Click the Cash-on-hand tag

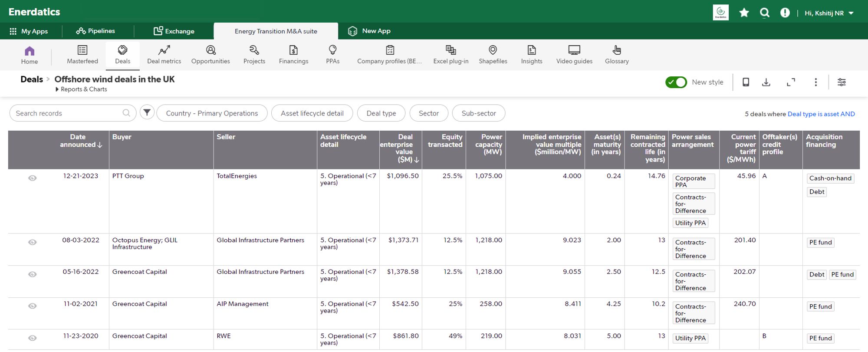[x=830, y=178]
